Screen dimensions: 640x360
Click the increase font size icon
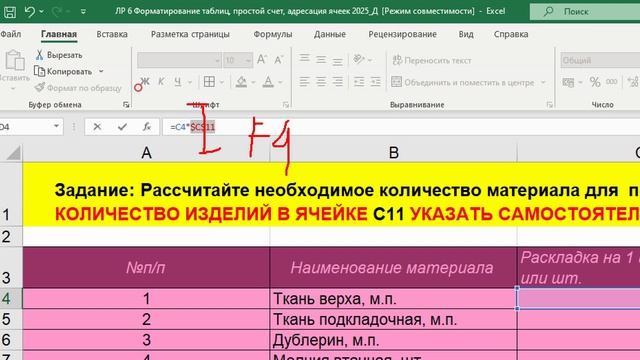(262, 60)
